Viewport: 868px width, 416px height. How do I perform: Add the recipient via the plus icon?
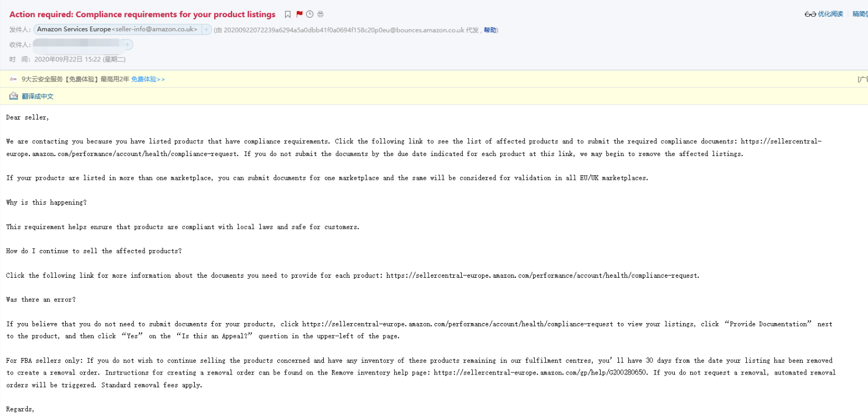[x=127, y=44]
